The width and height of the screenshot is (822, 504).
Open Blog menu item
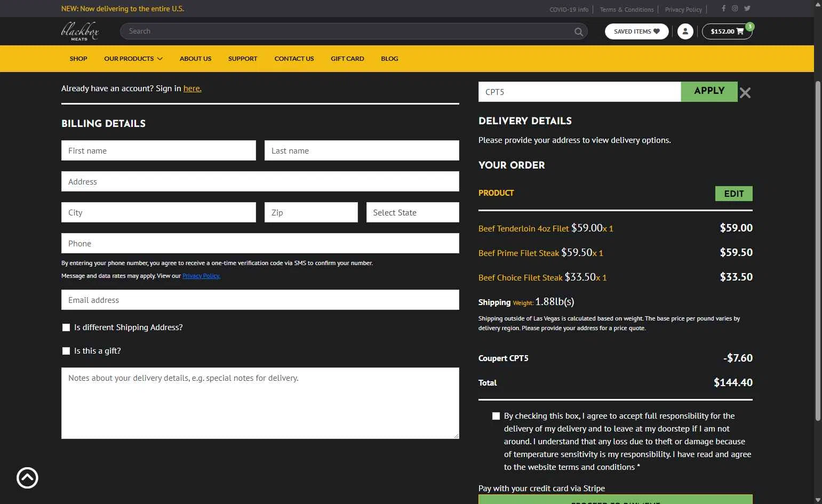pyautogui.click(x=389, y=59)
